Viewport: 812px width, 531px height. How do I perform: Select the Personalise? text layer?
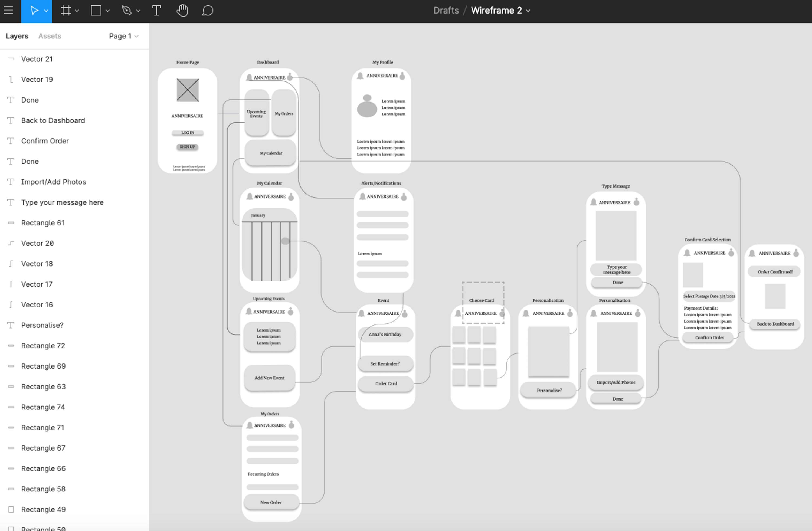tap(74, 325)
